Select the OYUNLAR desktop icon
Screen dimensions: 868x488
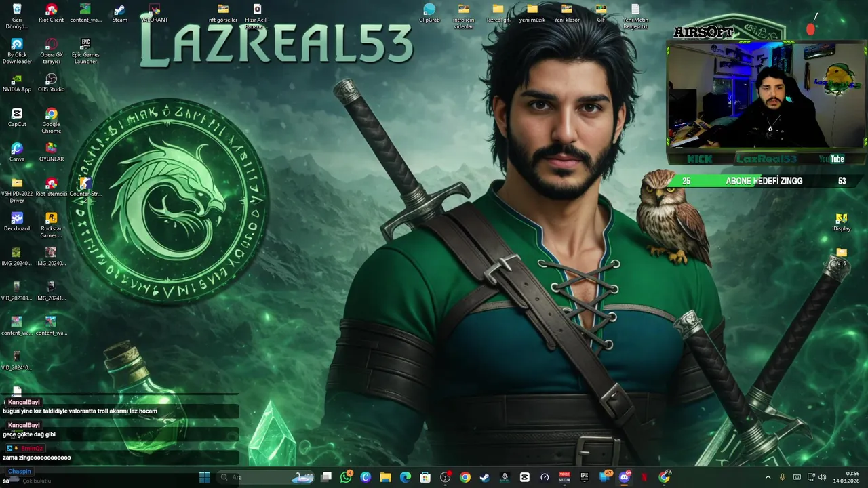(x=51, y=152)
